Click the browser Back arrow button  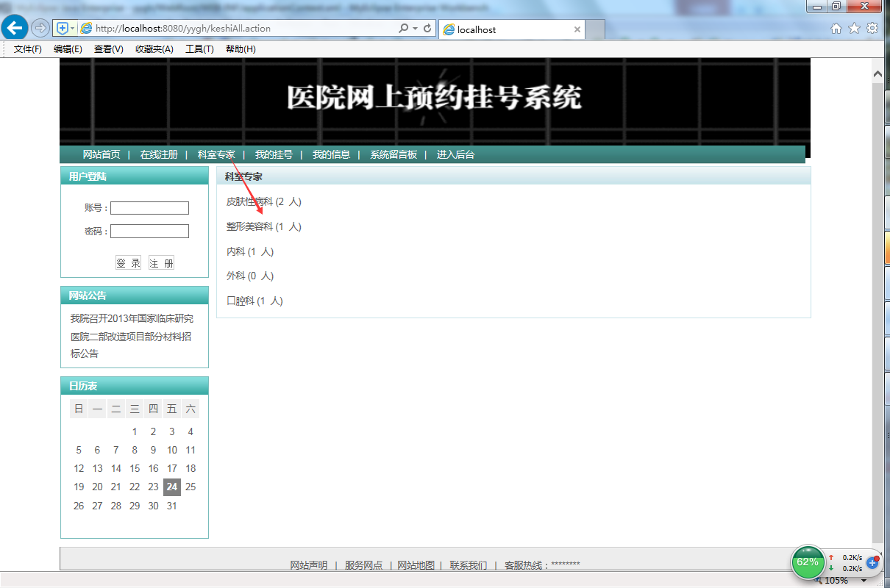point(15,28)
